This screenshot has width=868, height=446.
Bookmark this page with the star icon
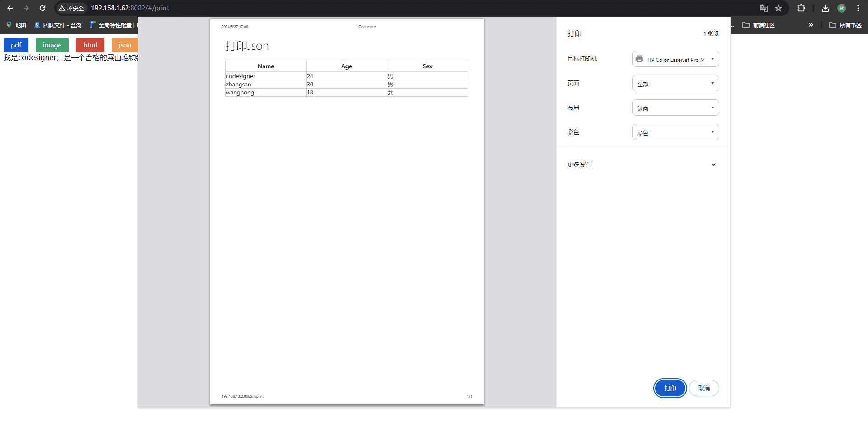778,8
